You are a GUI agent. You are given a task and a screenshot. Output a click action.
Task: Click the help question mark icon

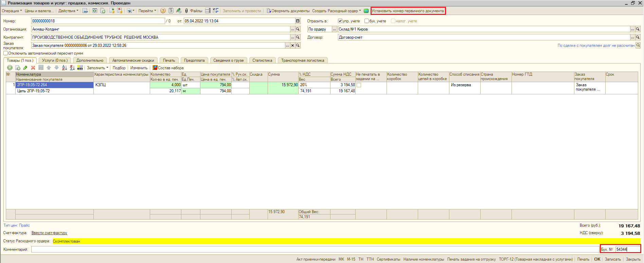coord(163,11)
